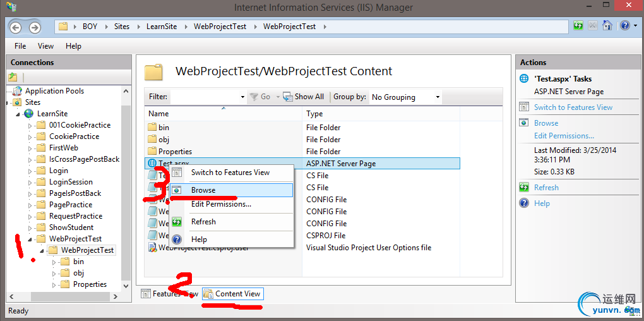Select the LearnSite globe icon

pos(29,114)
